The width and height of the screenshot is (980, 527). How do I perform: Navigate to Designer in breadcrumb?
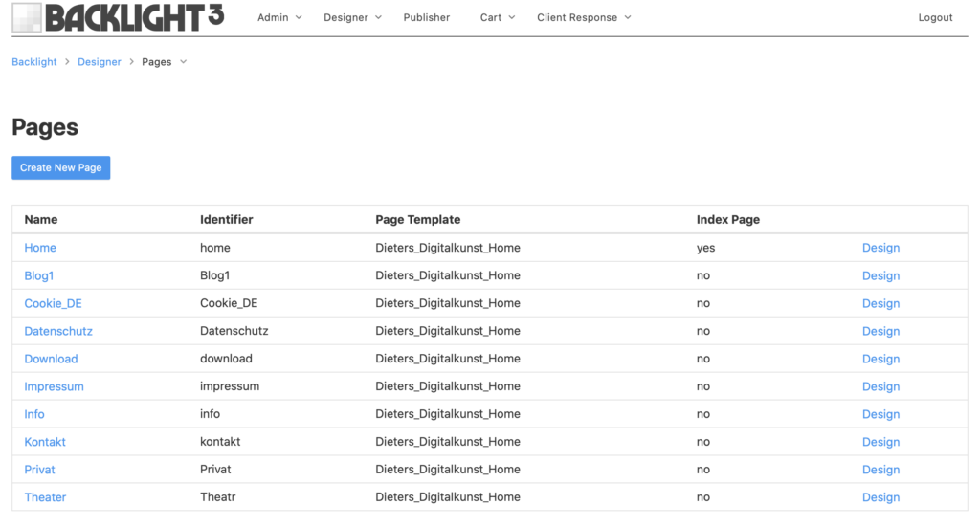(x=100, y=62)
